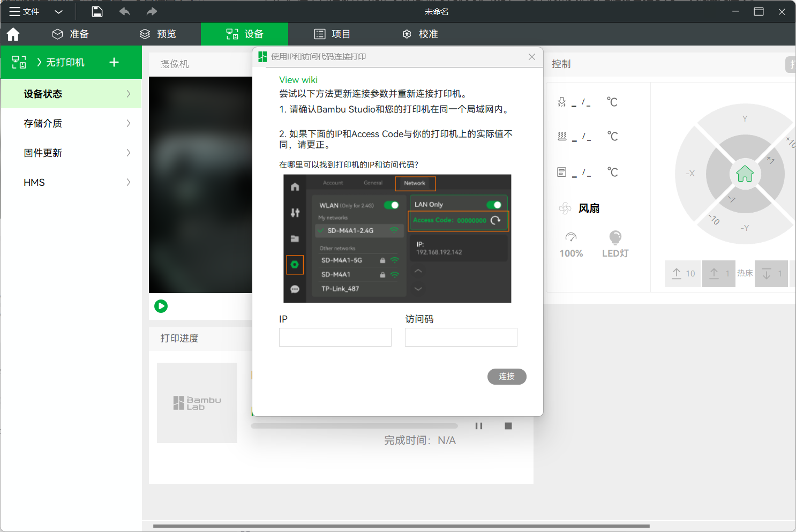Raise the bed by 1 with the up arrow

[x=719, y=274]
